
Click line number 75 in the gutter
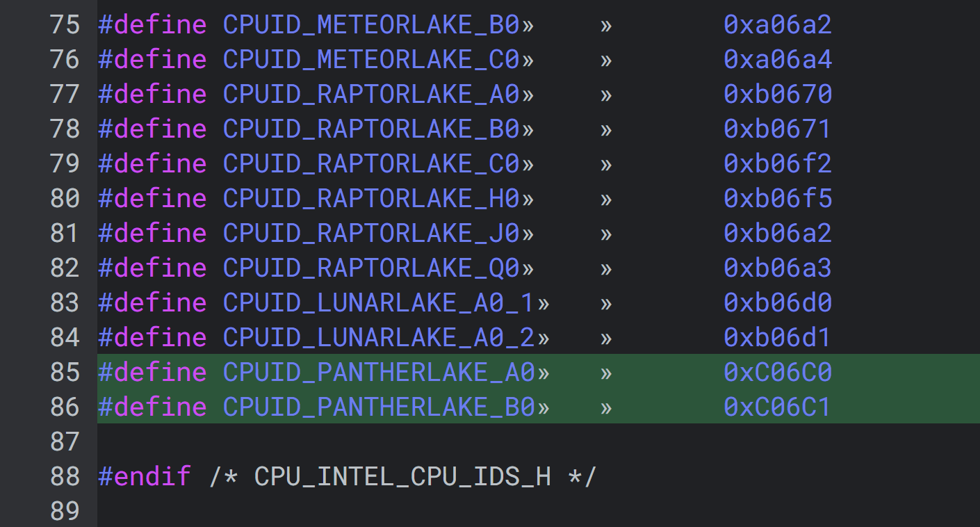point(65,25)
